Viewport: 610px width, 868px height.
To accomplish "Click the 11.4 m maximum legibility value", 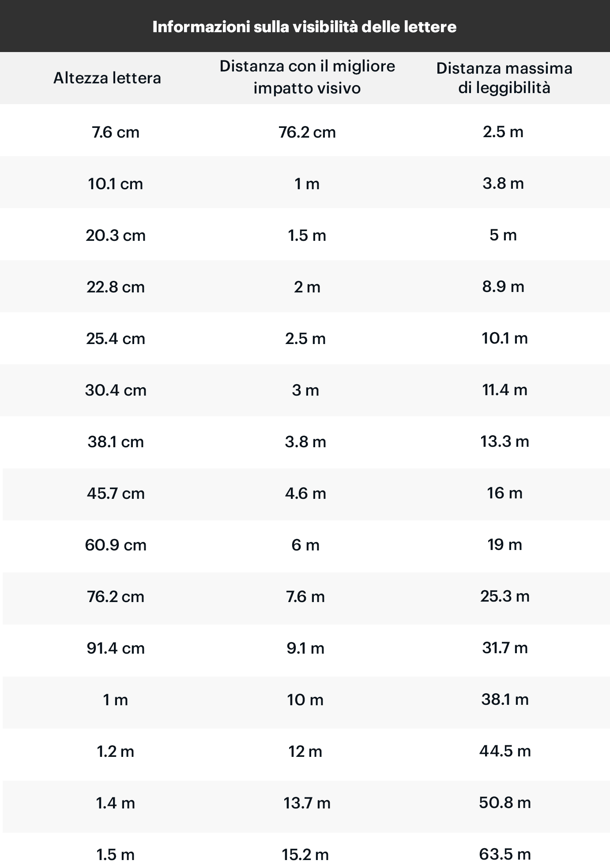I will pyautogui.click(x=505, y=390).
